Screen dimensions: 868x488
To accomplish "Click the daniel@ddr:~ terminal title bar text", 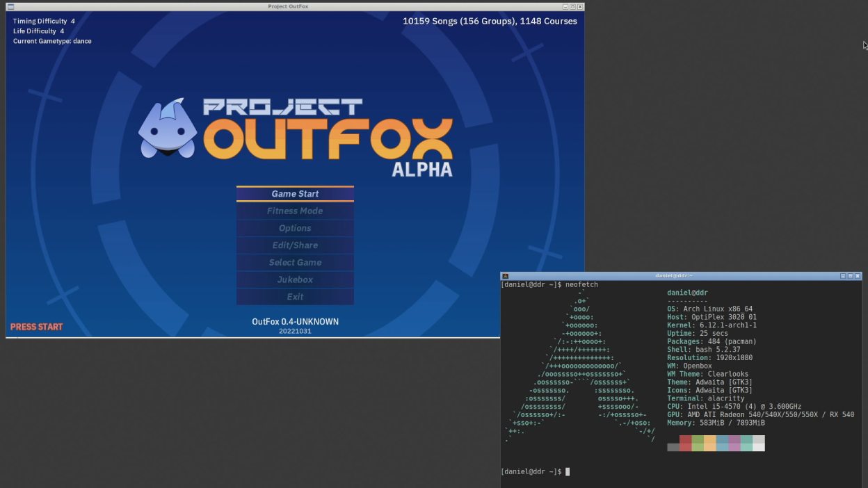I will (x=674, y=276).
